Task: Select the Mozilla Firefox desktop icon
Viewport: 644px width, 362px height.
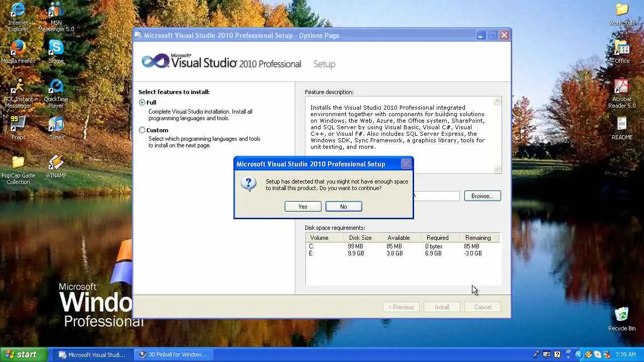Action: coord(18,51)
